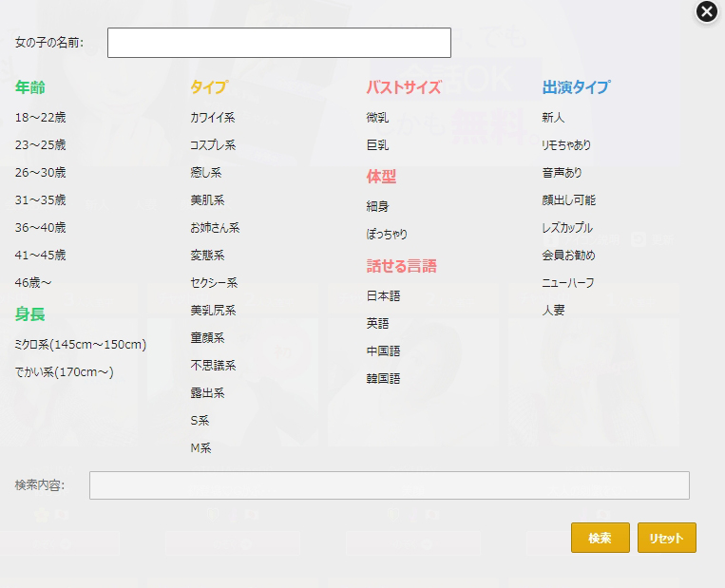The image size is (725, 588).
Task: Select the 31〜35歳 age filter
Action: [x=41, y=200]
